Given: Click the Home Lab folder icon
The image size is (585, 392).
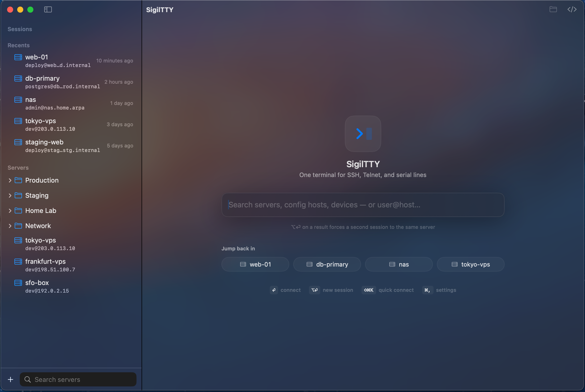Looking at the screenshot, I should [18, 211].
